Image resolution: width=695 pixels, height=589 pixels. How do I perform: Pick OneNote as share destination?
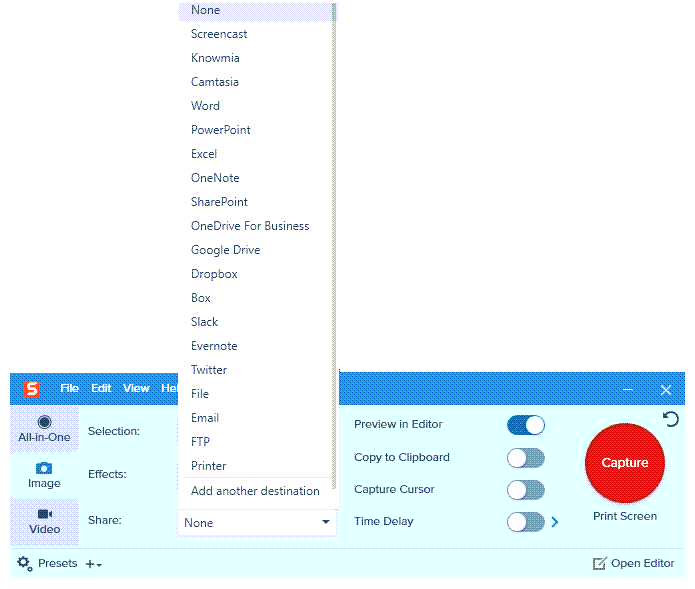click(255, 178)
